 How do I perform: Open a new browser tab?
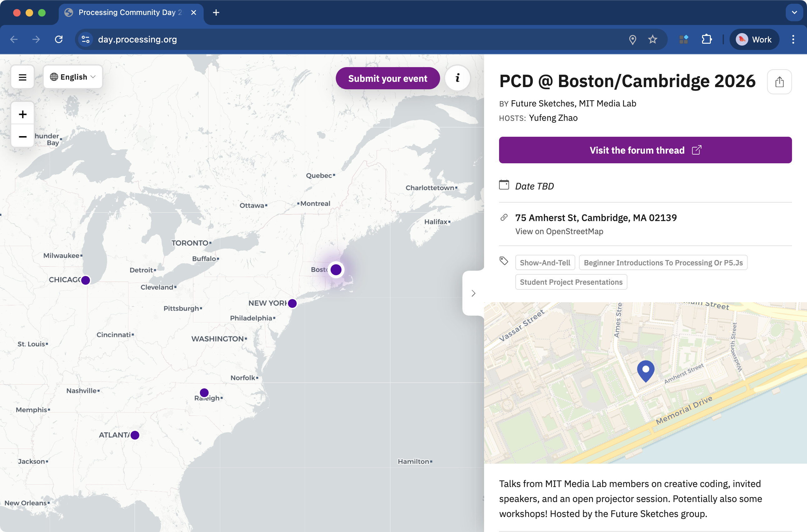coord(216,12)
